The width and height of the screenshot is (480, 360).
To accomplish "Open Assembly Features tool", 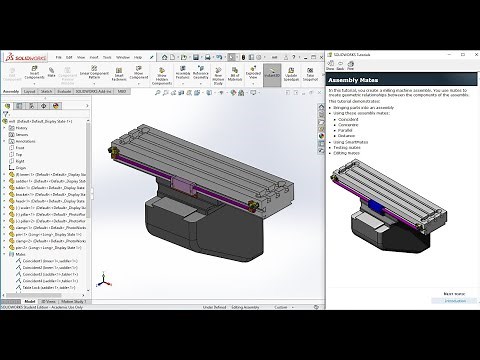I will click(183, 73).
